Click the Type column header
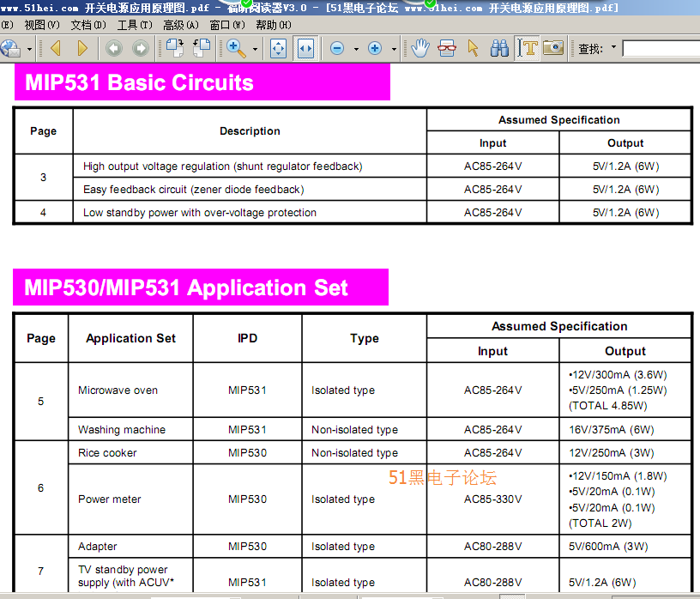The height and width of the screenshot is (599, 700). [365, 339]
